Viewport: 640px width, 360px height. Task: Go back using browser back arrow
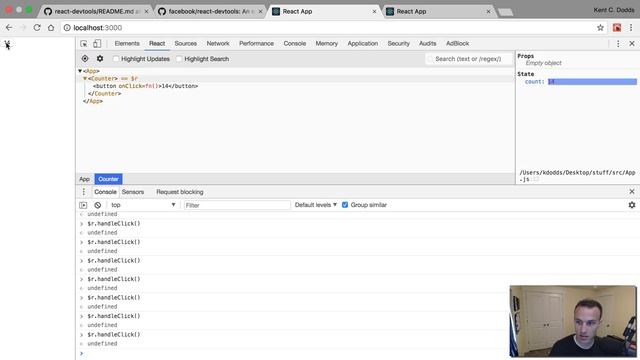(x=9, y=28)
